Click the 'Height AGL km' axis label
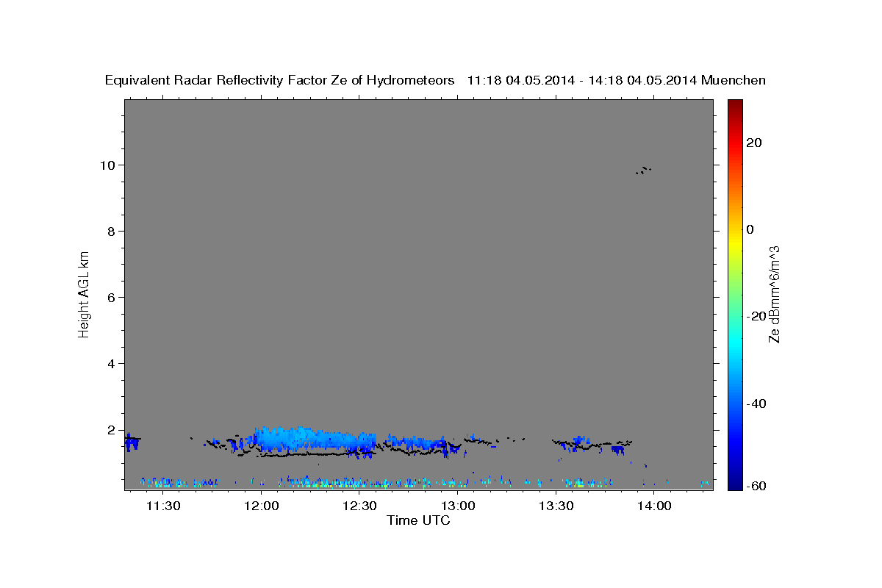 [x=84, y=293]
